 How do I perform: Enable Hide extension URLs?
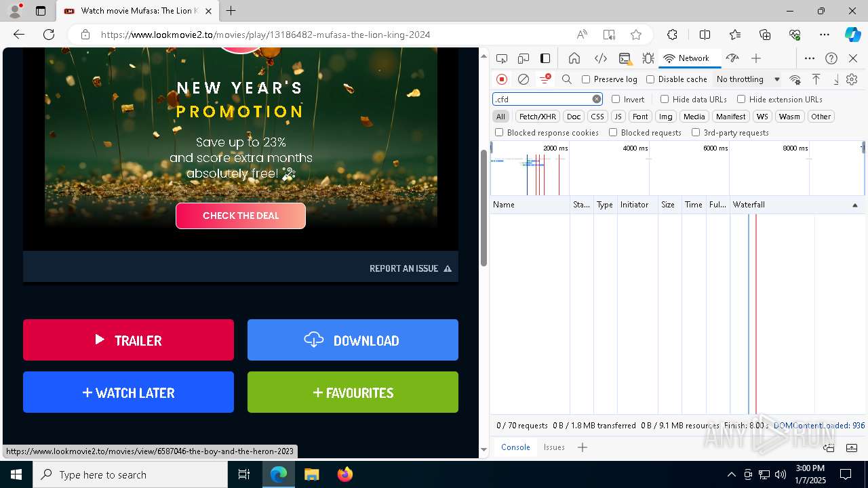pos(741,99)
